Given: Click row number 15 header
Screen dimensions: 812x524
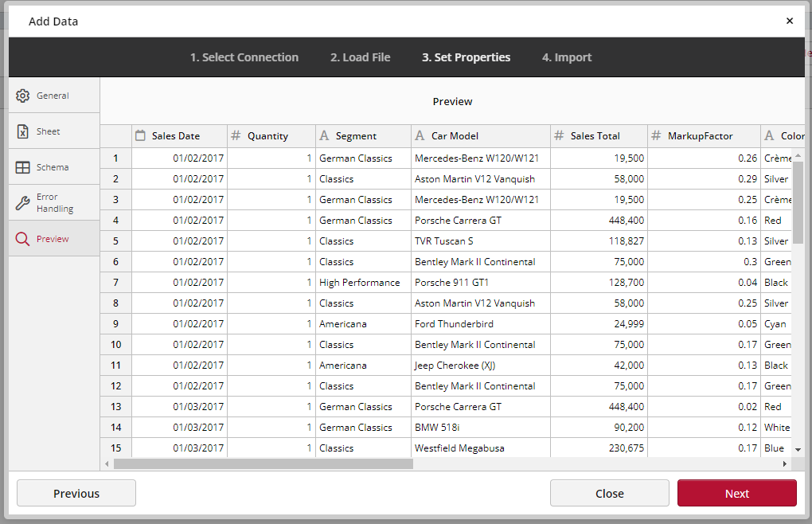Looking at the screenshot, I should coord(115,448).
